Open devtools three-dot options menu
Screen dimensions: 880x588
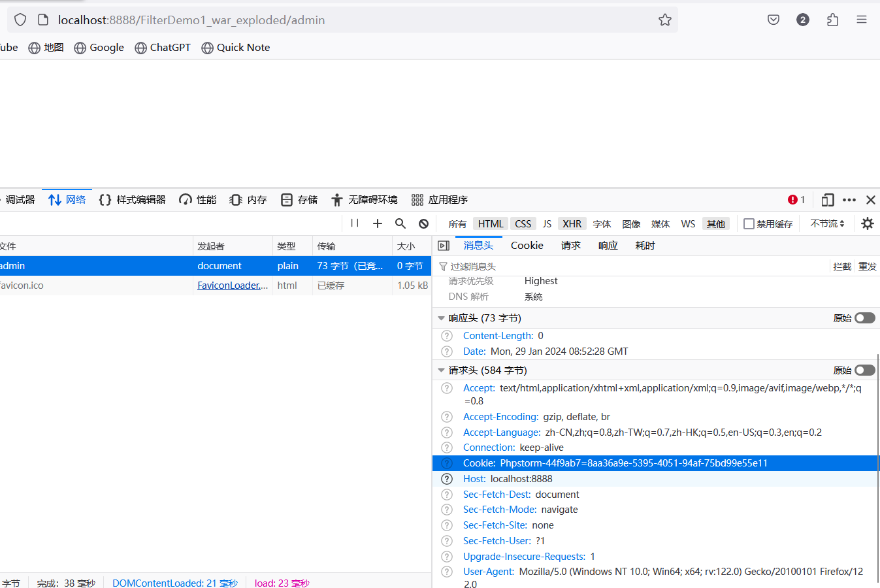849,200
